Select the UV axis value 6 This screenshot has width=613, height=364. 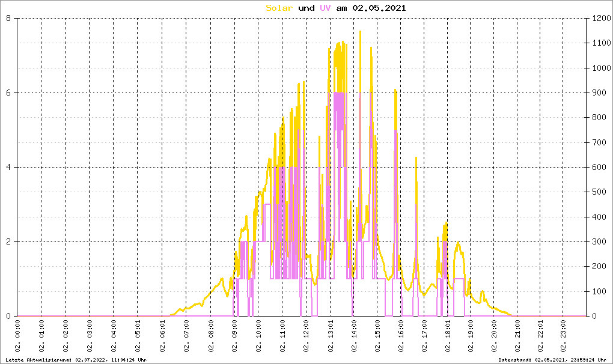(8, 93)
